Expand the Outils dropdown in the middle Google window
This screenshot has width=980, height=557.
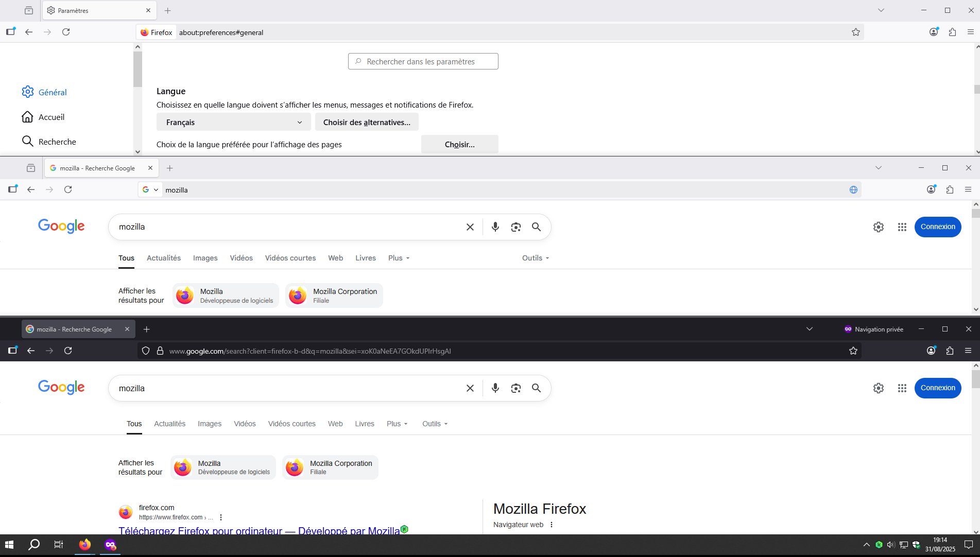click(x=536, y=258)
